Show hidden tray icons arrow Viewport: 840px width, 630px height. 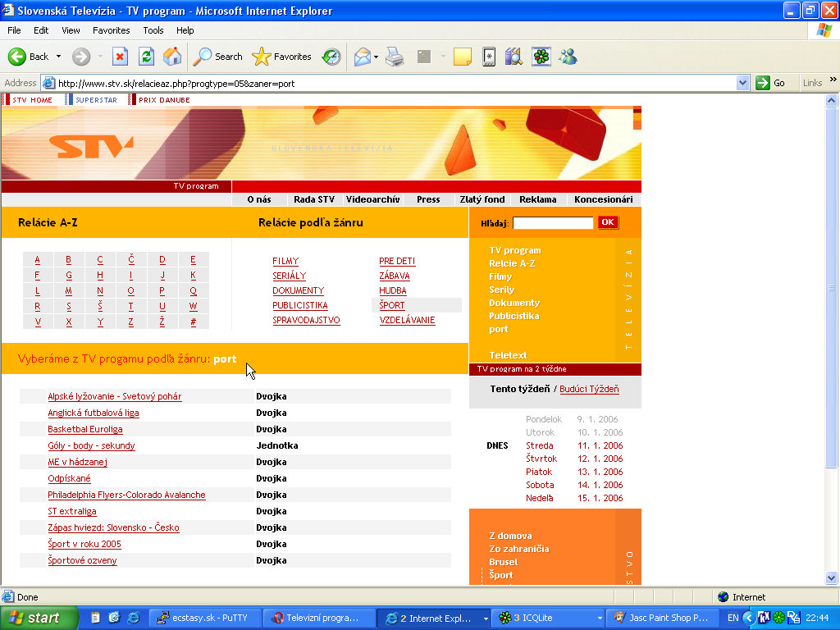tap(748, 618)
